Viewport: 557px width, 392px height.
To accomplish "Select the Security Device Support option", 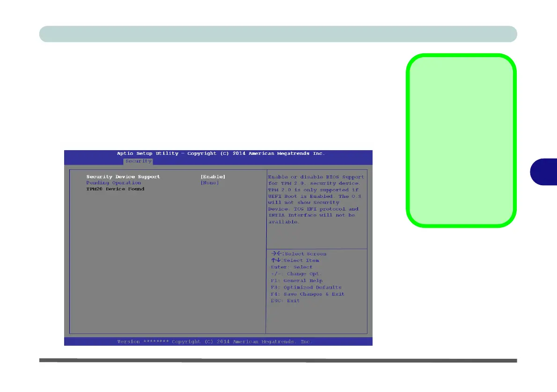I will pyautogui.click(x=123, y=176).
